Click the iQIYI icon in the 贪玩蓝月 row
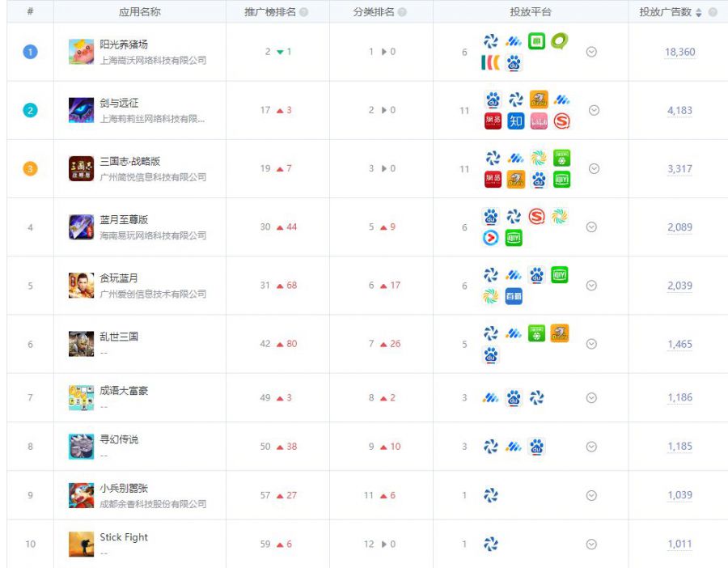The width and height of the screenshot is (728, 568). [559, 275]
